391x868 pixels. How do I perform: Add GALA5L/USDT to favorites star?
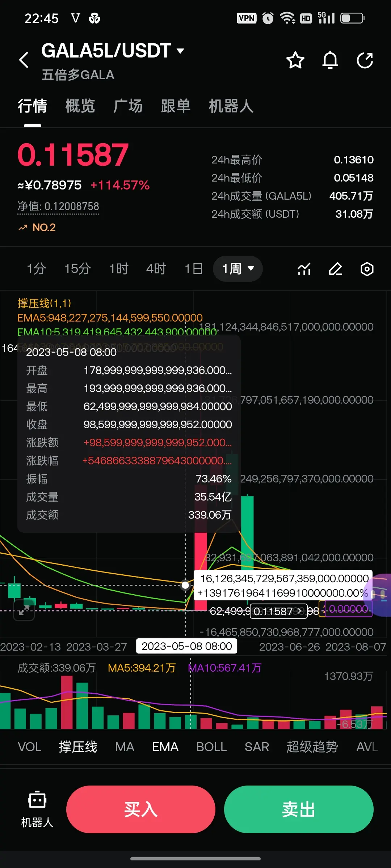click(x=295, y=60)
